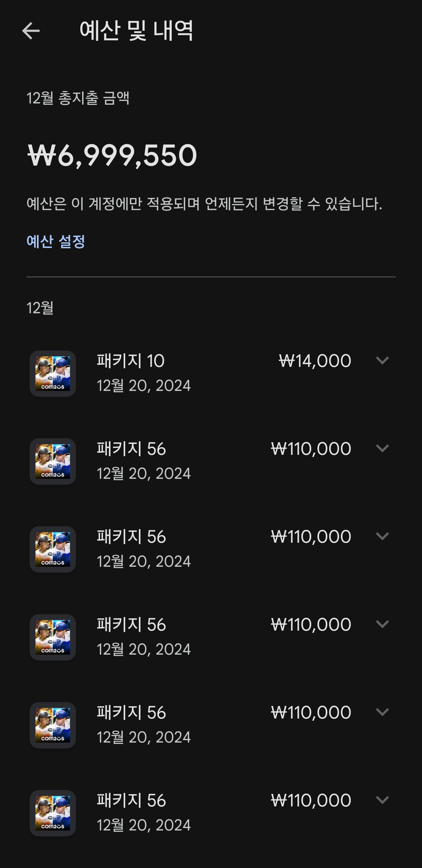Tap the first 패키지 56 app icon
Image resolution: width=422 pixels, height=868 pixels.
pos(52,462)
